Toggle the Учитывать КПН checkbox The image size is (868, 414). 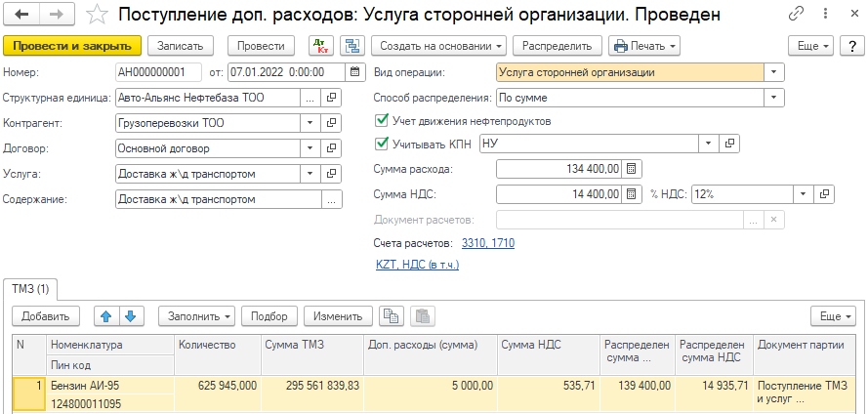pyautogui.click(x=382, y=144)
